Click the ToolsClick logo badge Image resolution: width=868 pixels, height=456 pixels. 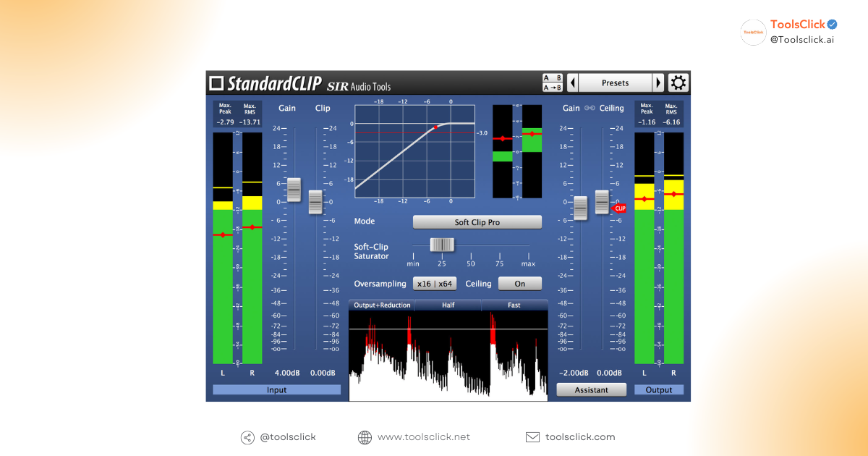753,33
